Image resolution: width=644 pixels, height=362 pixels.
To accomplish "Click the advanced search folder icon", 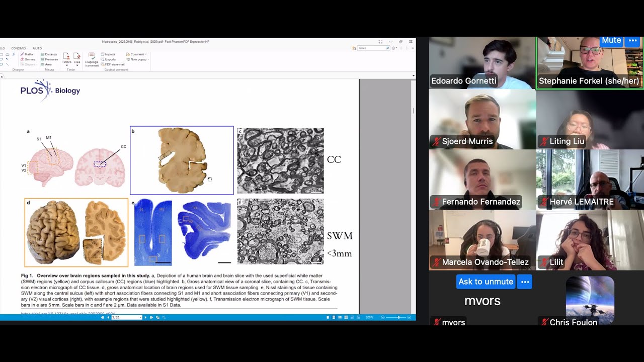I will [x=354, y=48].
